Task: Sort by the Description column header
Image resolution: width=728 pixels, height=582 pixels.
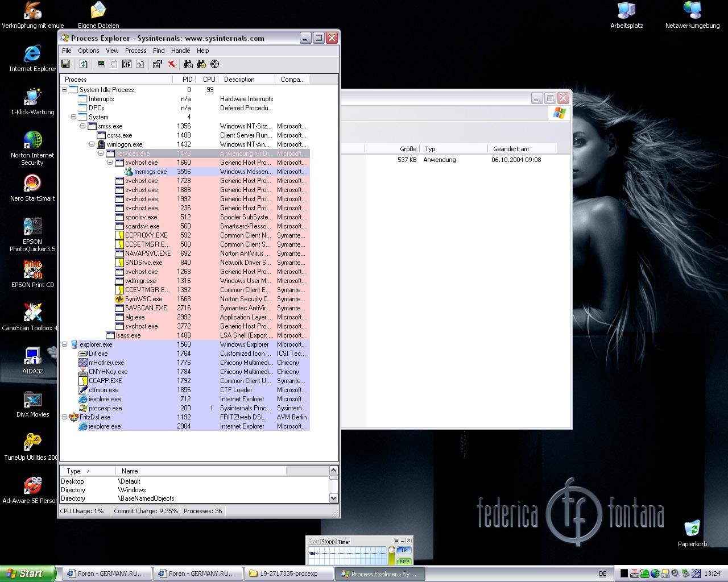Action: click(246, 80)
